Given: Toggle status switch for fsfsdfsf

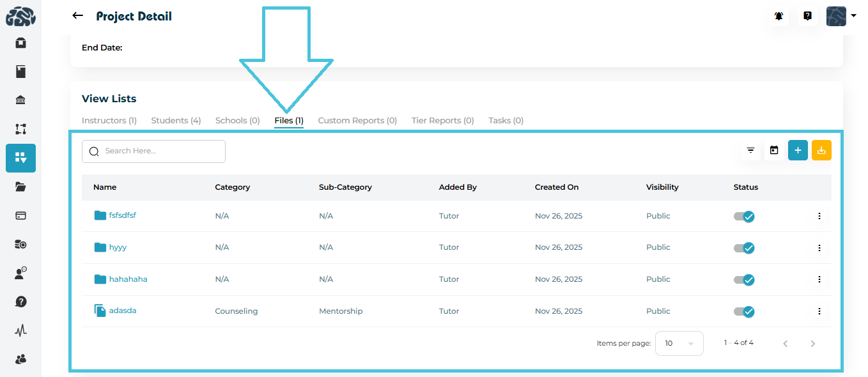Looking at the screenshot, I should pyautogui.click(x=744, y=217).
